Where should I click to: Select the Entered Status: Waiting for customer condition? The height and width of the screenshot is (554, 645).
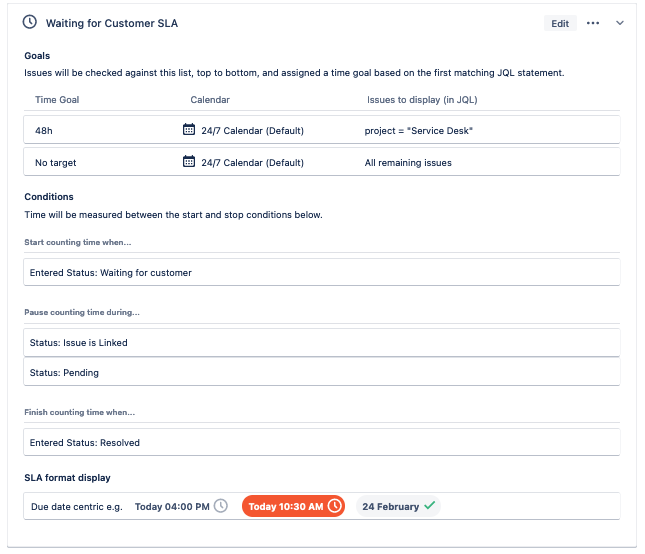click(322, 272)
